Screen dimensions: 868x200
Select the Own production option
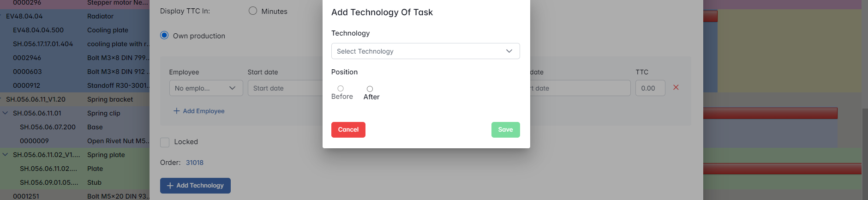pyautogui.click(x=164, y=36)
